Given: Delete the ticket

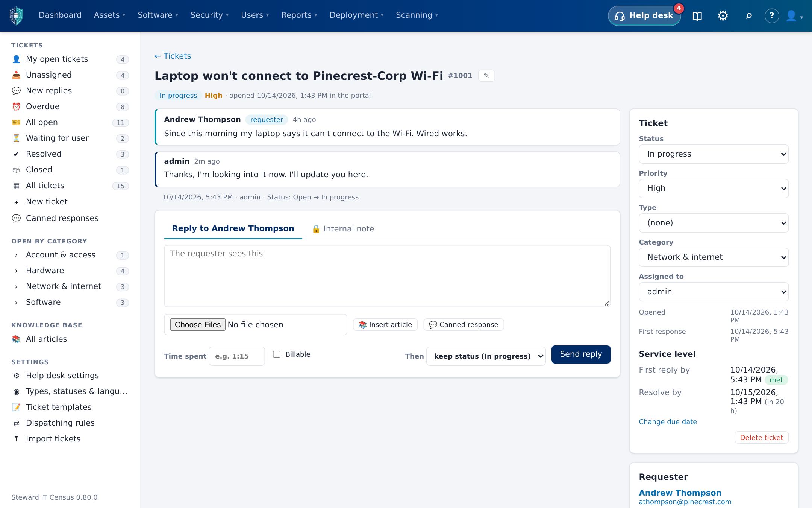Looking at the screenshot, I should tap(761, 438).
